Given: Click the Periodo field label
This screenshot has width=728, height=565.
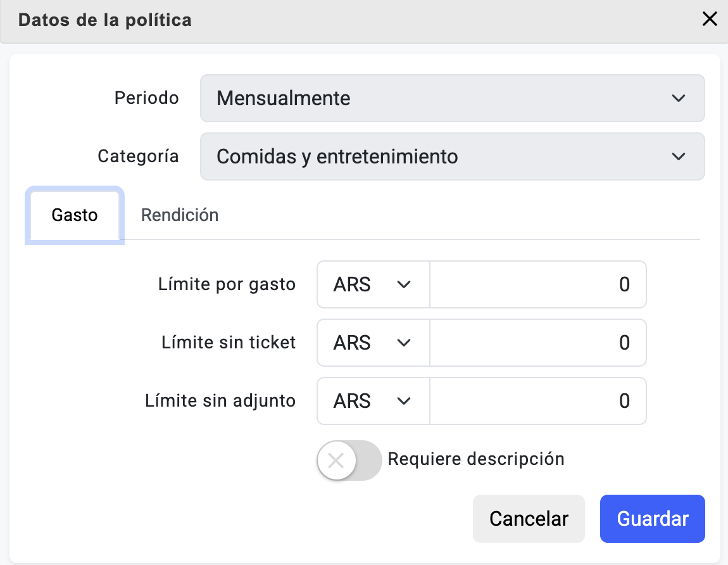Looking at the screenshot, I should [146, 98].
